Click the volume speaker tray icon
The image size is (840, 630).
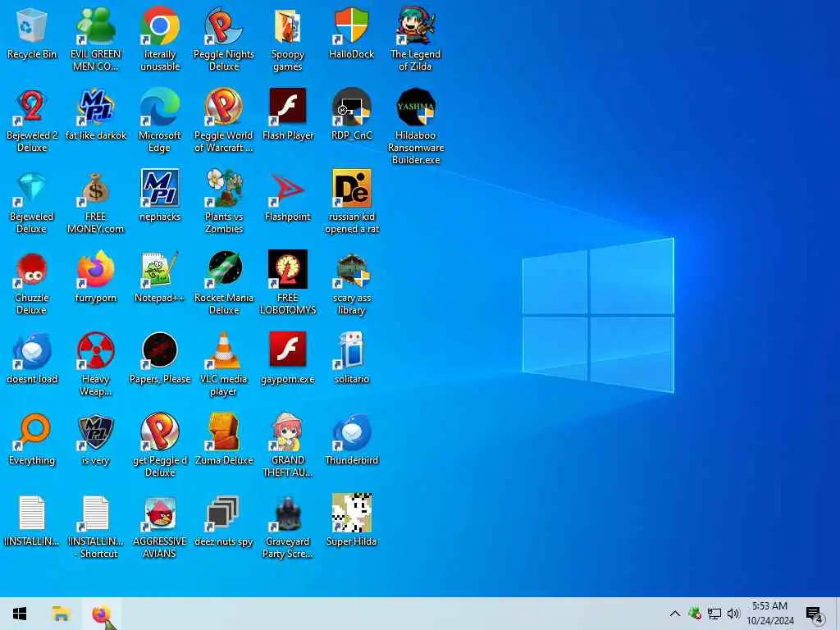[733, 614]
